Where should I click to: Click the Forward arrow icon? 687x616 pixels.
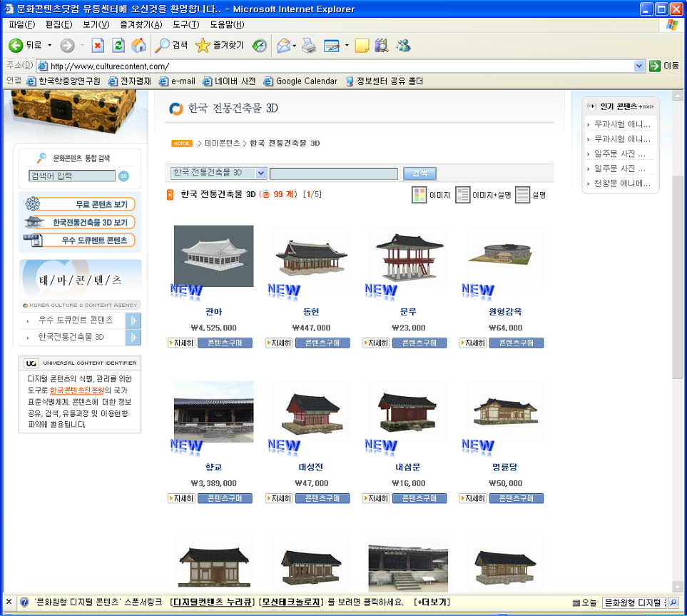67,45
